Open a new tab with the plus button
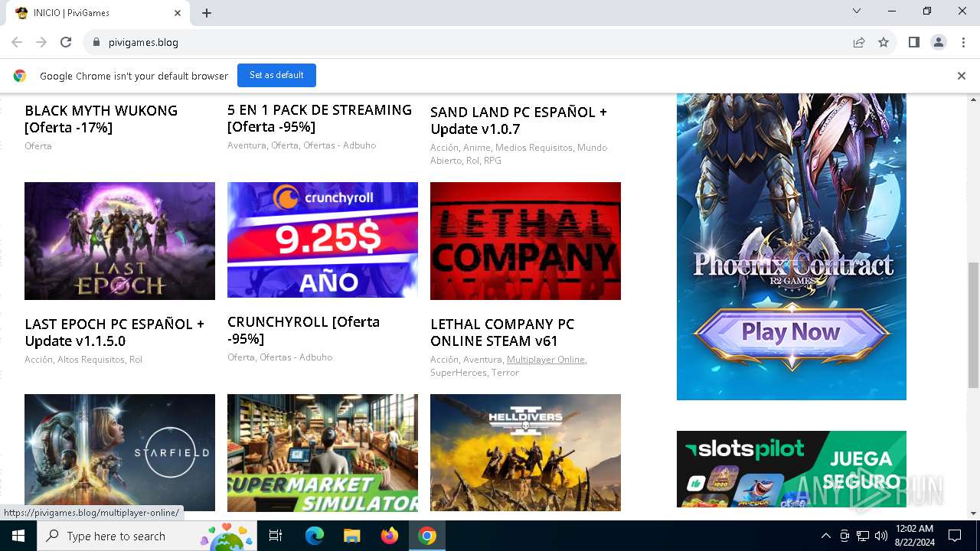 coord(207,13)
